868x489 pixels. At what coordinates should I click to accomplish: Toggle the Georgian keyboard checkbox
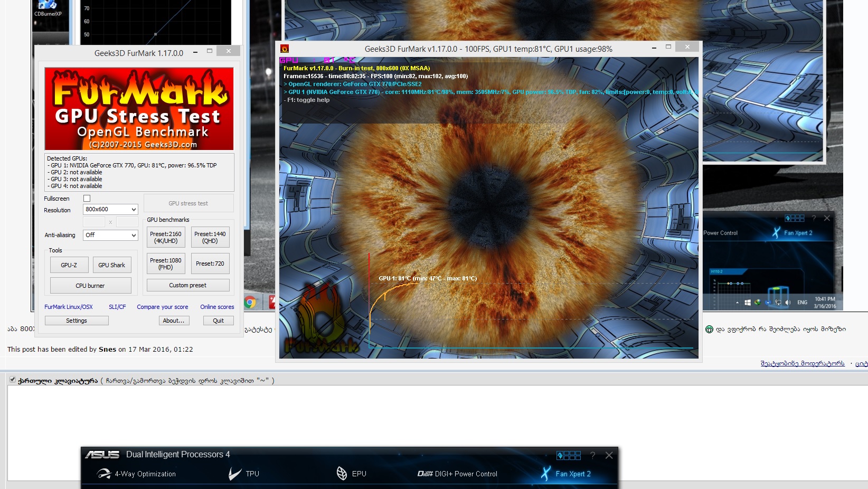13,379
